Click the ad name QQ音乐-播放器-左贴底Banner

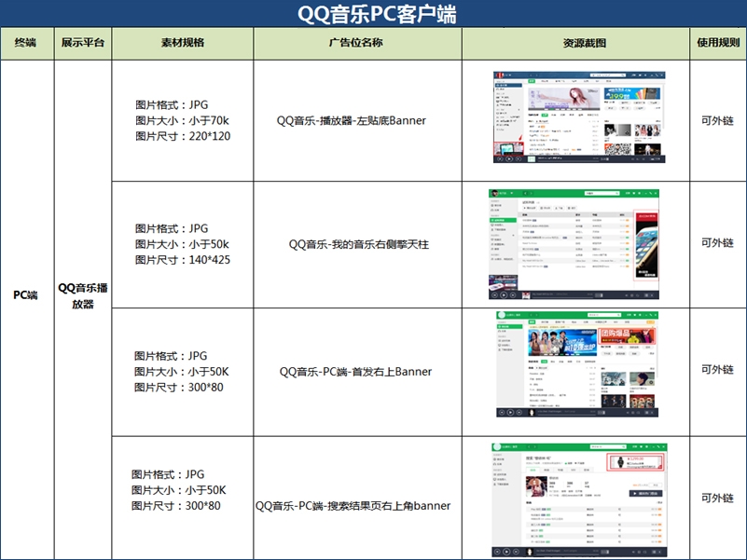351,120
